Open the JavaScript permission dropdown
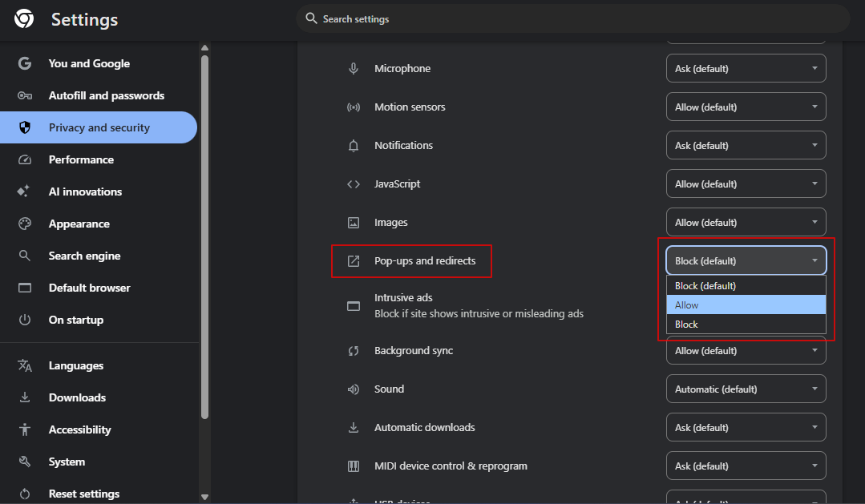 coord(746,184)
